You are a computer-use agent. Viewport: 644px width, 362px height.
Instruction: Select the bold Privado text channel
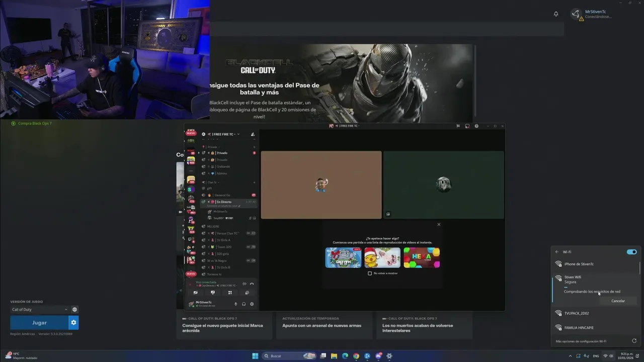pos(228,153)
